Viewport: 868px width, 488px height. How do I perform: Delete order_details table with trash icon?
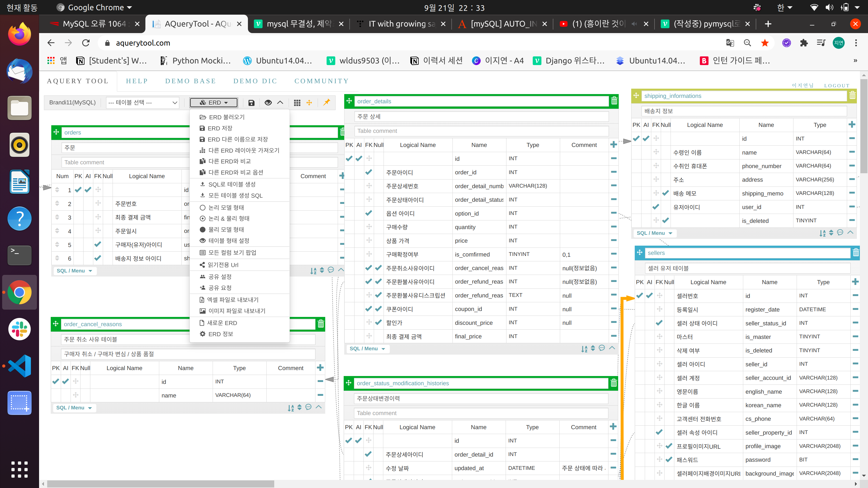pos(614,101)
